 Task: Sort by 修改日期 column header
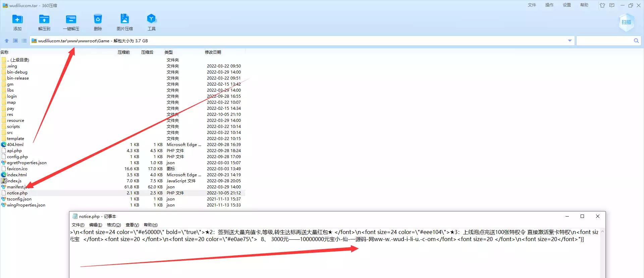coord(213,52)
